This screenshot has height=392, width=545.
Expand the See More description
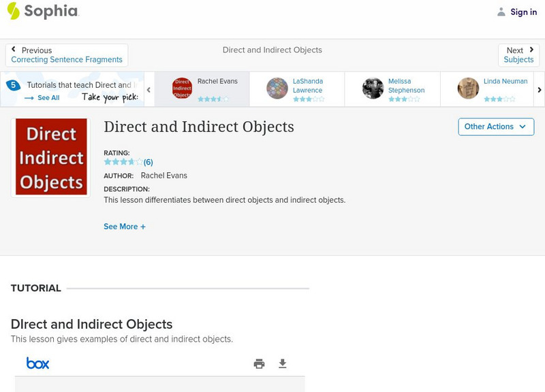[125, 227]
